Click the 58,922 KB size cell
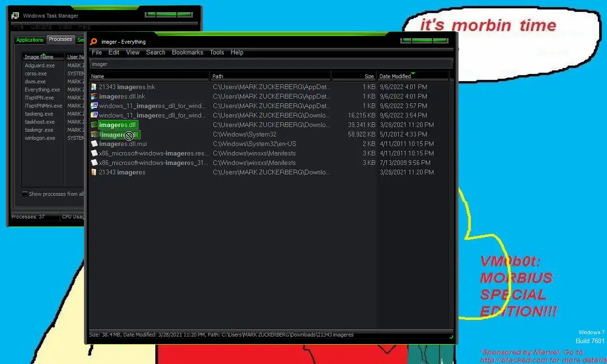 [362, 135]
